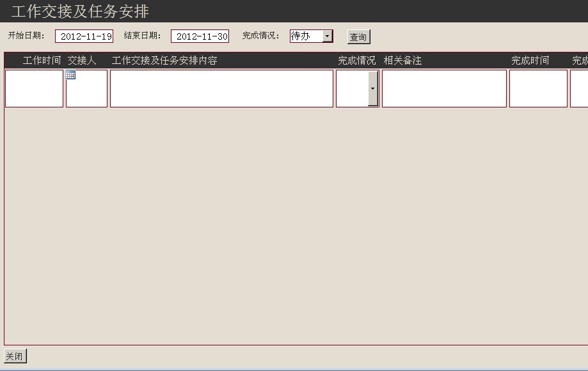588x371 pixels.
Task: Click the 开始日期 label
Action: (26, 35)
